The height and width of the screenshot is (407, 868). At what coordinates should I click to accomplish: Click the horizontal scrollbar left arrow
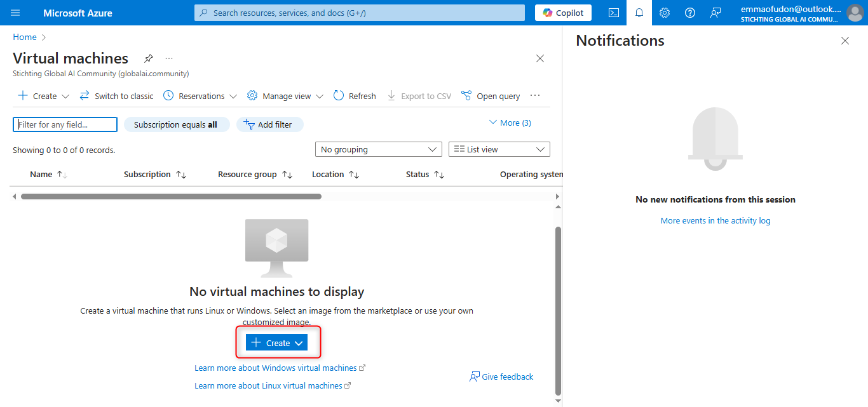coord(15,197)
